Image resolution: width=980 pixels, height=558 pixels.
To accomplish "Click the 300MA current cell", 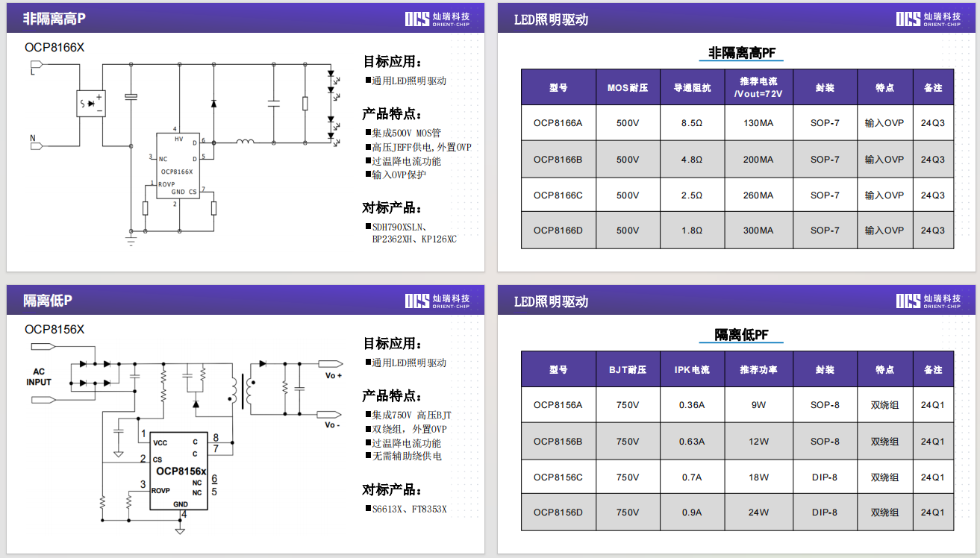I will (x=758, y=231).
